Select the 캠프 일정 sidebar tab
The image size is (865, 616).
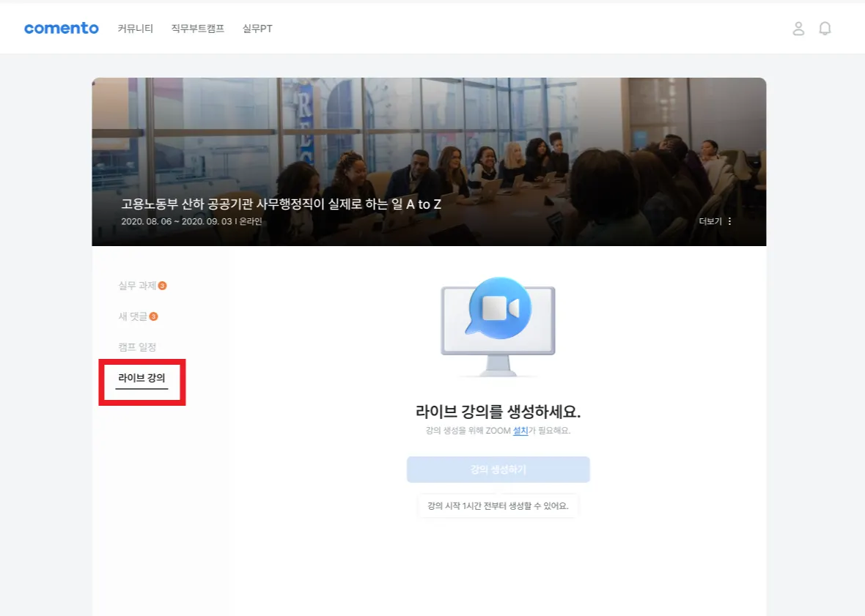point(137,347)
